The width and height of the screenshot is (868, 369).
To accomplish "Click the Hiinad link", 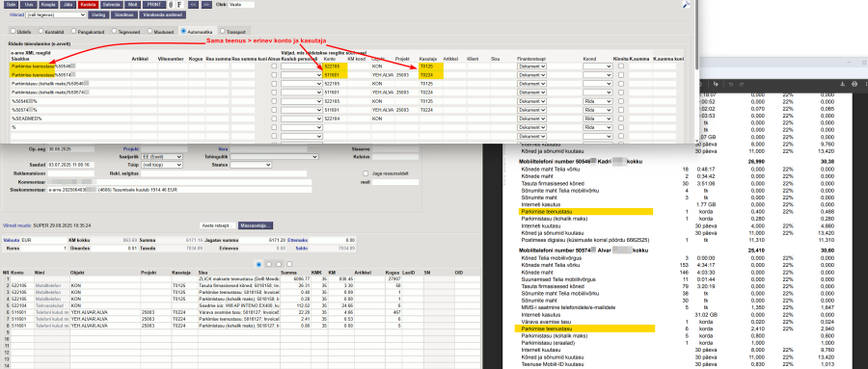I will pyautogui.click(x=17, y=15).
